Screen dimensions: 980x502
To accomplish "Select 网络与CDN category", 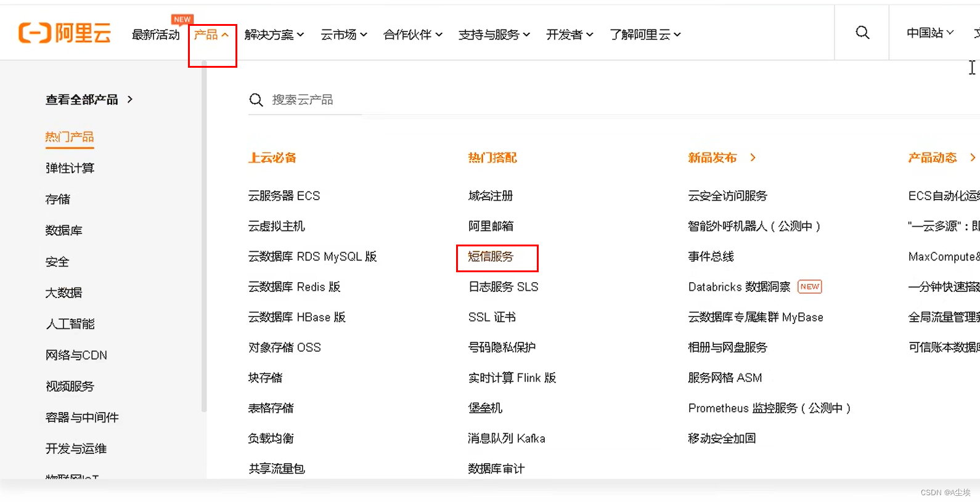I will click(x=76, y=355).
